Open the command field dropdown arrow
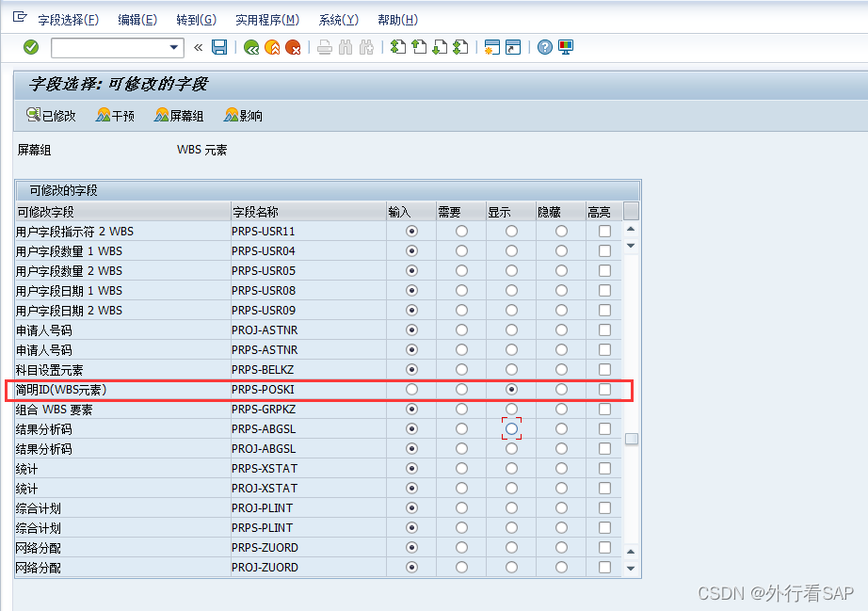The height and width of the screenshot is (611, 868). point(174,48)
